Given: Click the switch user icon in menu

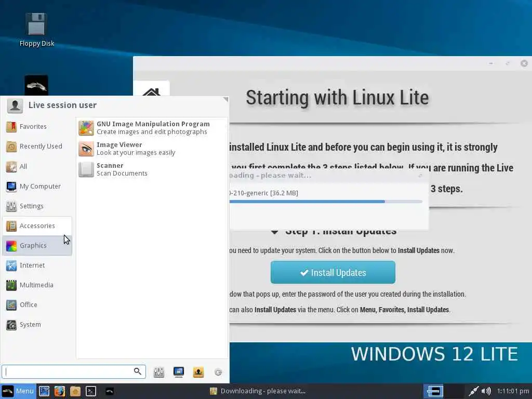Looking at the screenshot, I should click(x=198, y=372).
